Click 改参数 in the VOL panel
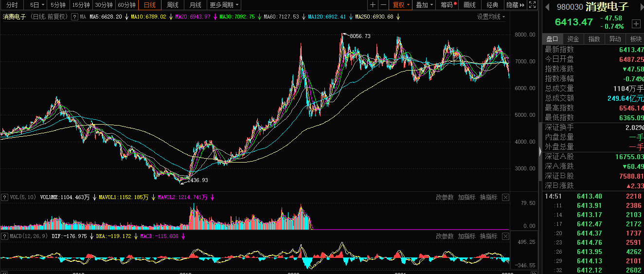 coord(445,197)
